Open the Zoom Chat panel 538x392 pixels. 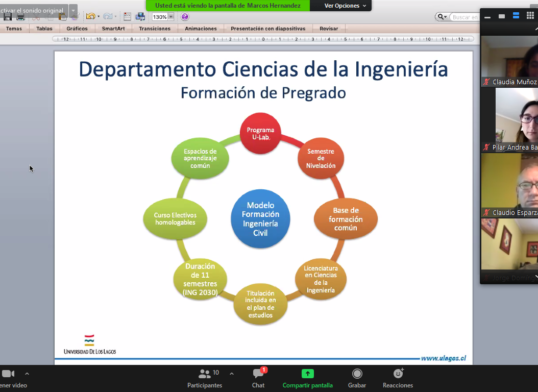click(x=258, y=379)
